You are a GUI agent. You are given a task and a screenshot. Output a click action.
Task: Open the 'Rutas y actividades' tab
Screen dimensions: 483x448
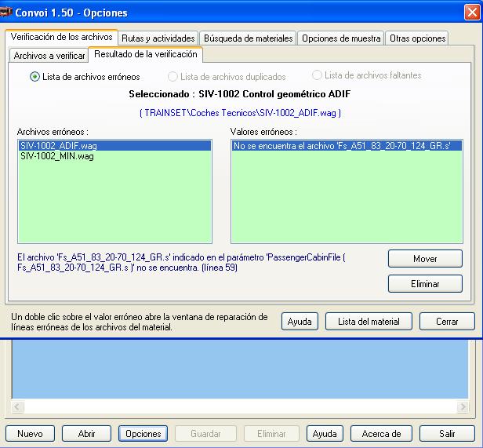pyautogui.click(x=158, y=38)
